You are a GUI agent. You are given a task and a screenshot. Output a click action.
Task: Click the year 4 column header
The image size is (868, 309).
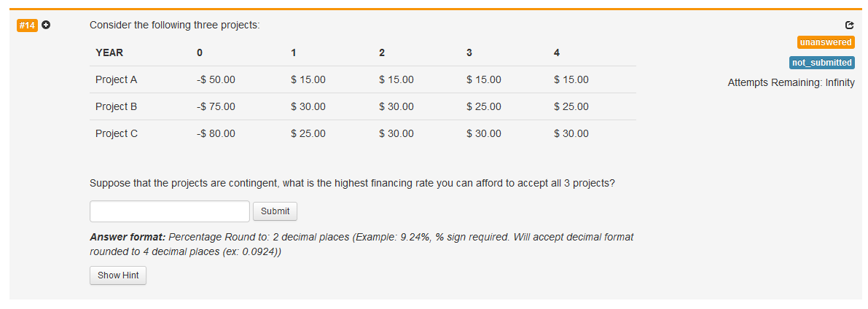coord(556,52)
